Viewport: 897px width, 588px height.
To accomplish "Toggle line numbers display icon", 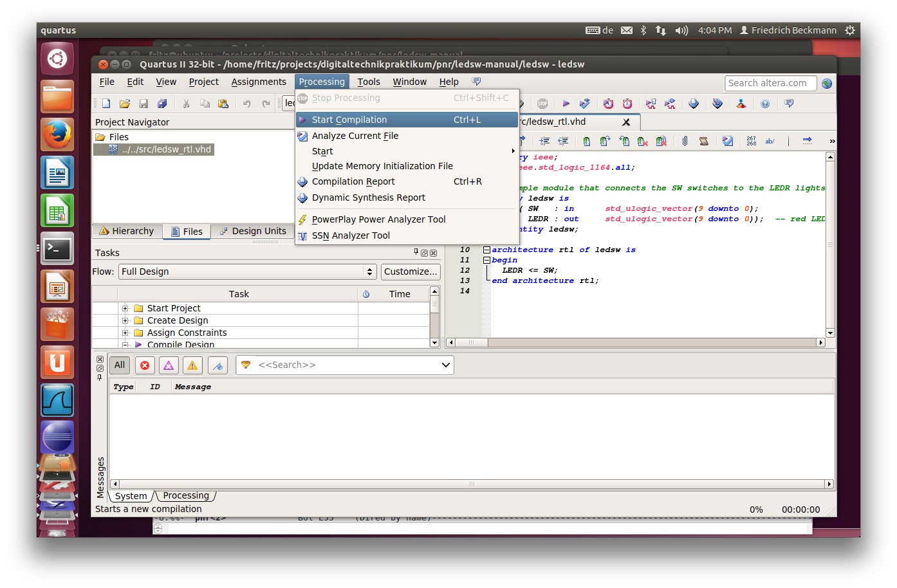I will [751, 141].
